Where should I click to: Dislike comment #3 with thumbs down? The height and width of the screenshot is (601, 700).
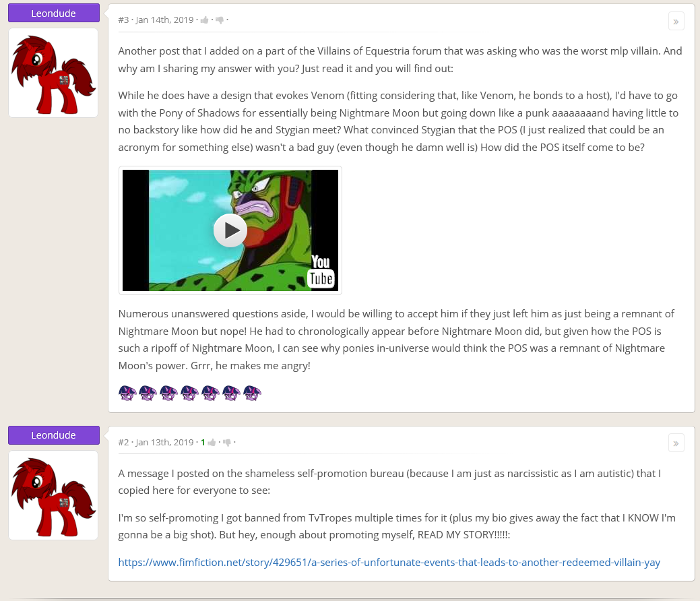(x=220, y=20)
